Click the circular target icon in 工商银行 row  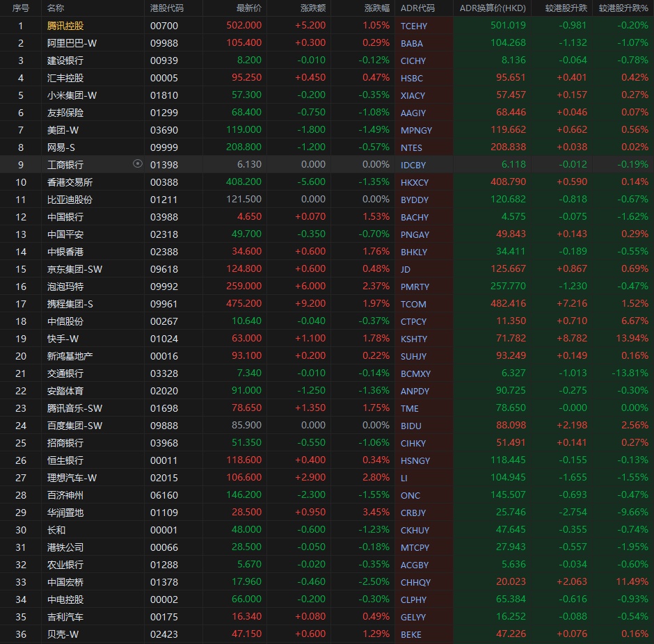coord(137,164)
